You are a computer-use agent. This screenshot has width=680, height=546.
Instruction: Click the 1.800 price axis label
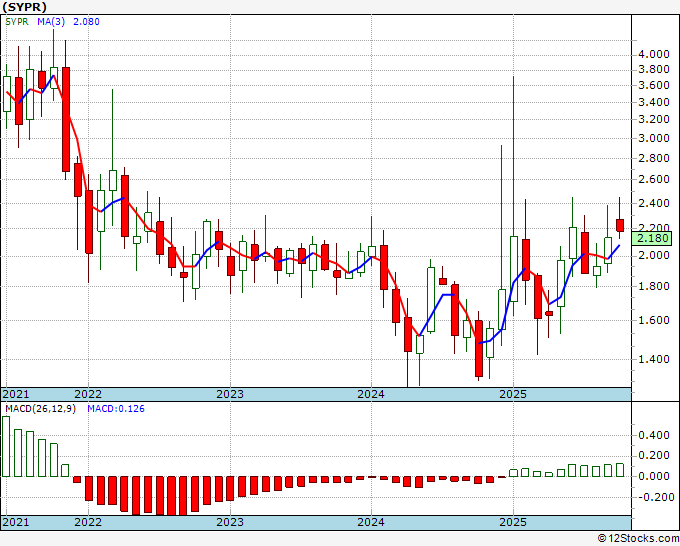click(654, 286)
